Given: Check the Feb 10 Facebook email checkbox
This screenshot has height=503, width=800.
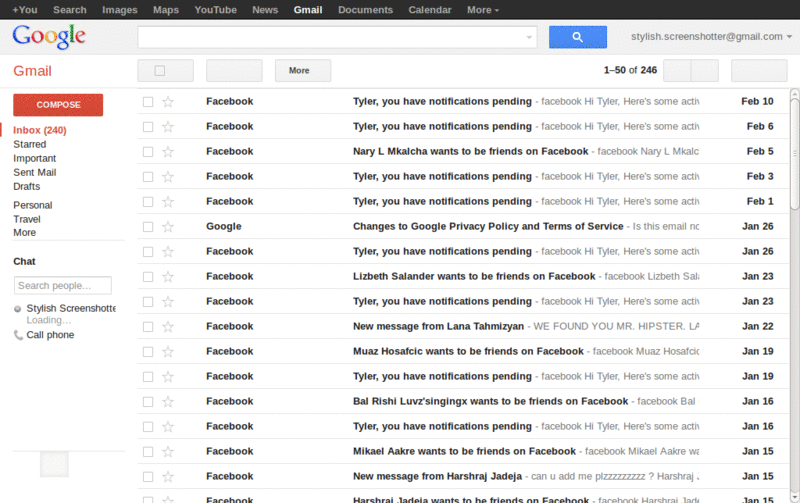Looking at the screenshot, I should 148,102.
